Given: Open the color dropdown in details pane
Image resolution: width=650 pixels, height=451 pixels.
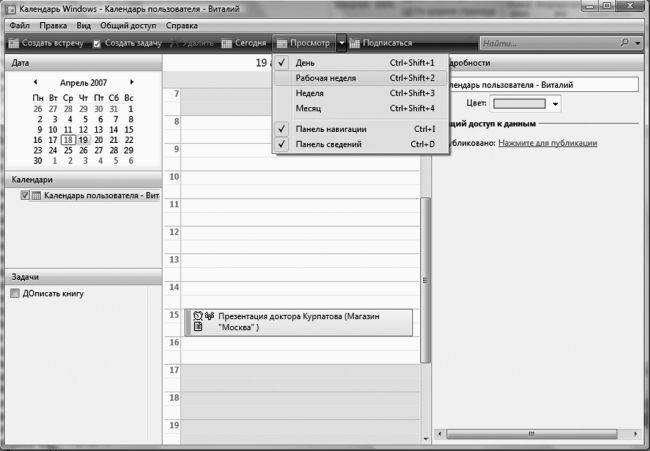Looking at the screenshot, I should (x=555, y=103).
